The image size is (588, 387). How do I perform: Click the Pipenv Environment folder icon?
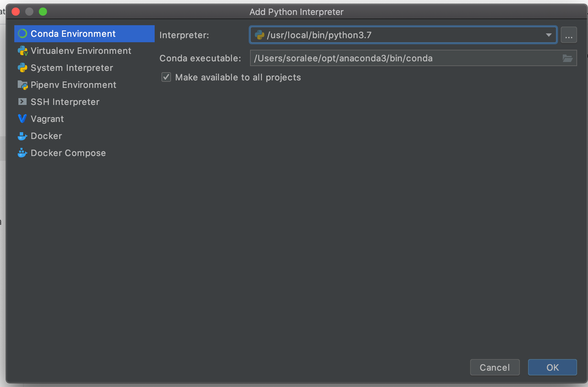22,85
